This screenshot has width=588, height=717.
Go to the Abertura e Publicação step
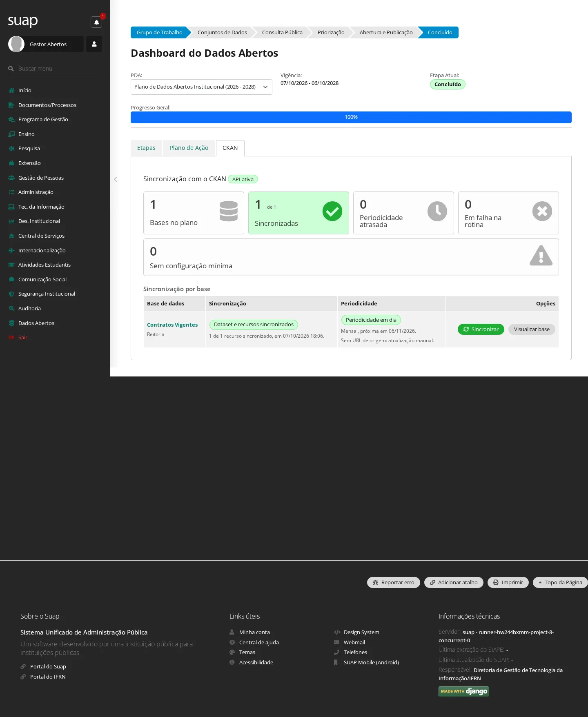[x=386, y=32]
